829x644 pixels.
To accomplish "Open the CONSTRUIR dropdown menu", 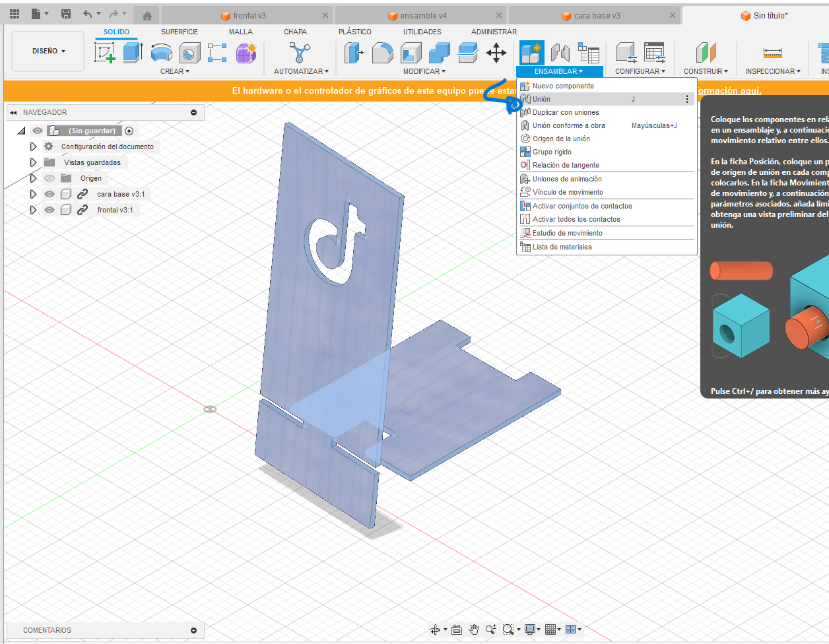I will [706, 71].
